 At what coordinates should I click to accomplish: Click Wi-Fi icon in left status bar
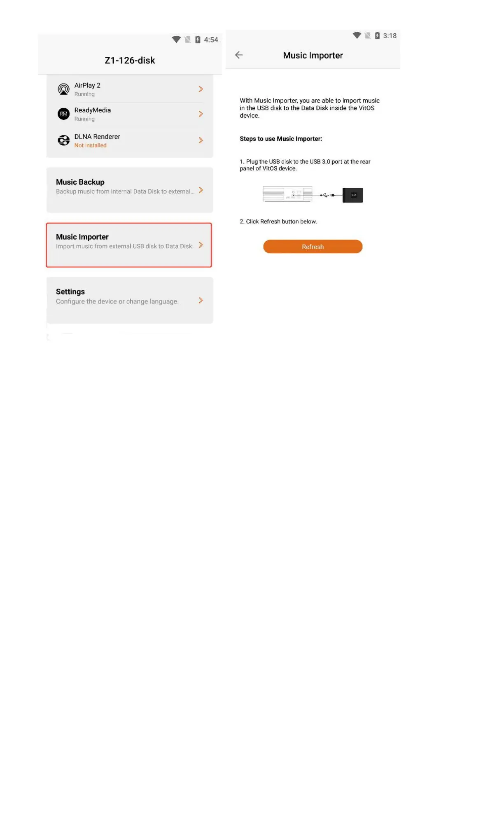pyautogui.click(x=176, y=40)
